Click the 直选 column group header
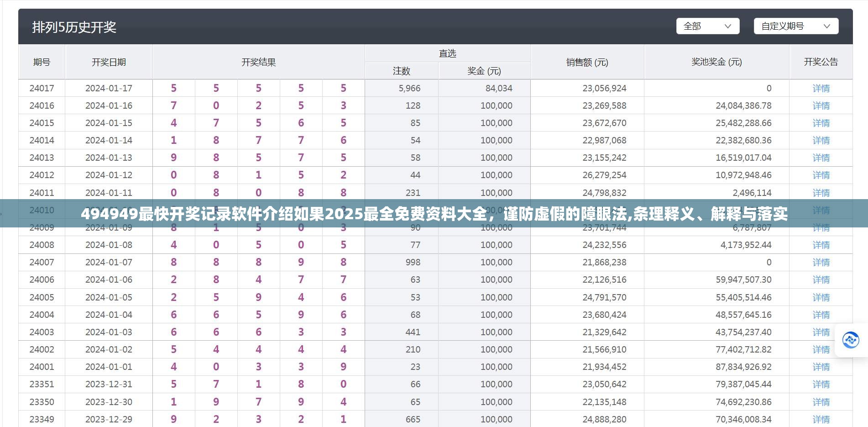Viewport: 868px width, 427px height. pyautogui.click(x=447, y=53)
